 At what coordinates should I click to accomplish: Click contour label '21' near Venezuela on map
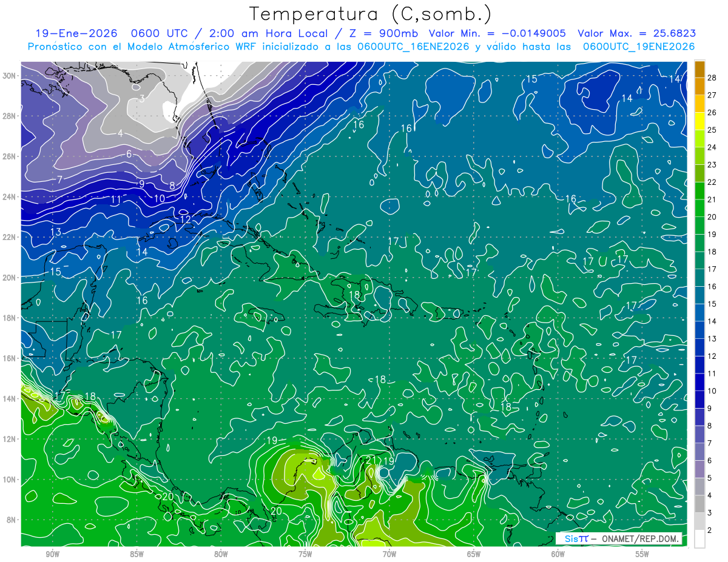[369, 460]
